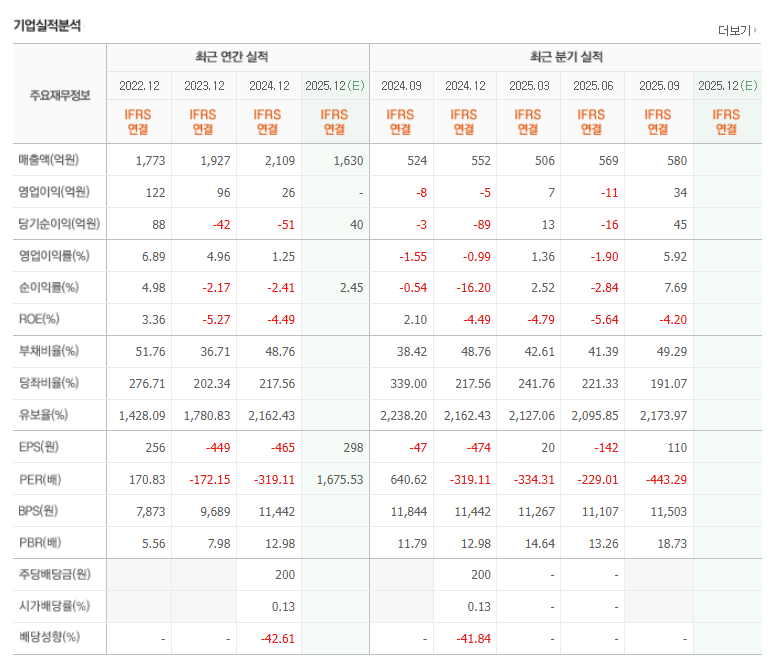
Task: Click the ROE(%) row label
Action: pos(39,319)
